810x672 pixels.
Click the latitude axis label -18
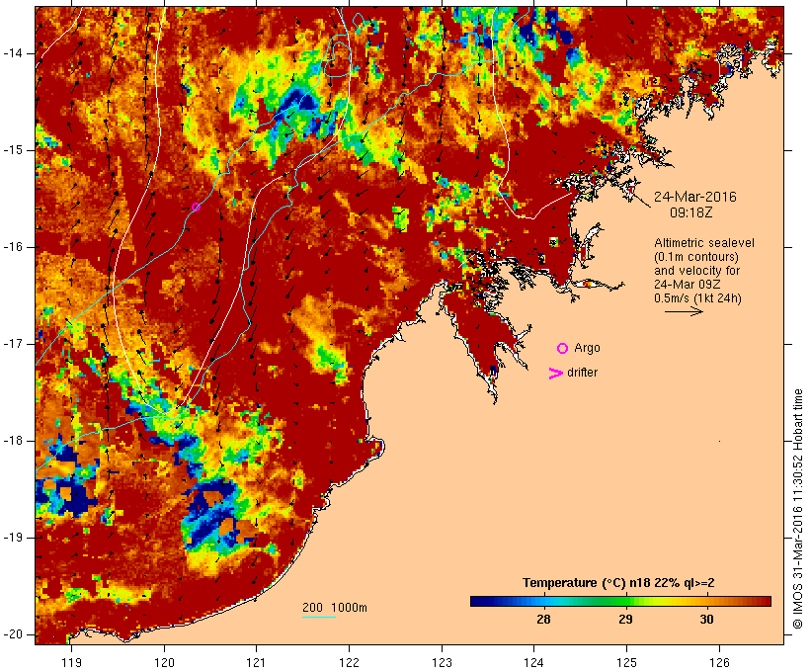(x=13, y=441)
